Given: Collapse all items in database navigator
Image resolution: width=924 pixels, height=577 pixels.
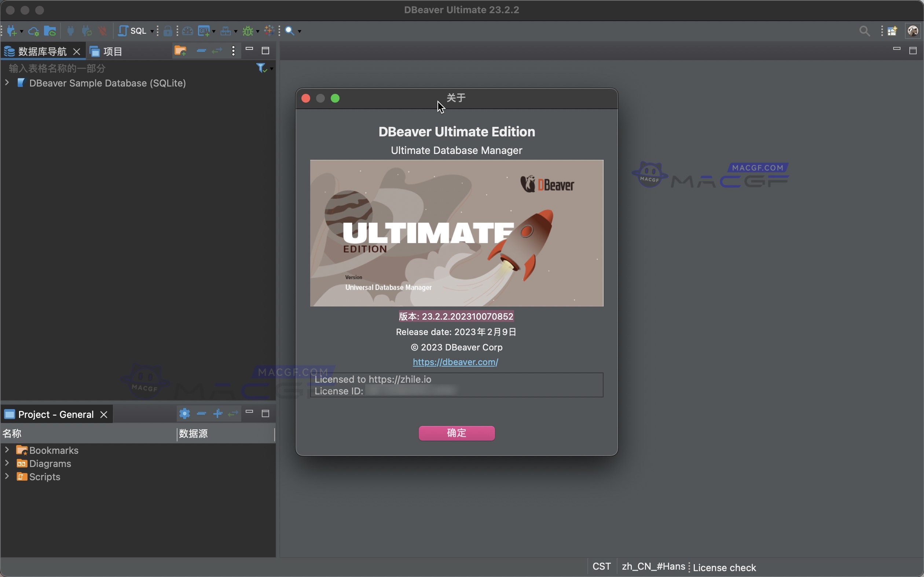Looking at the screenshot, I should pos(201,50).
